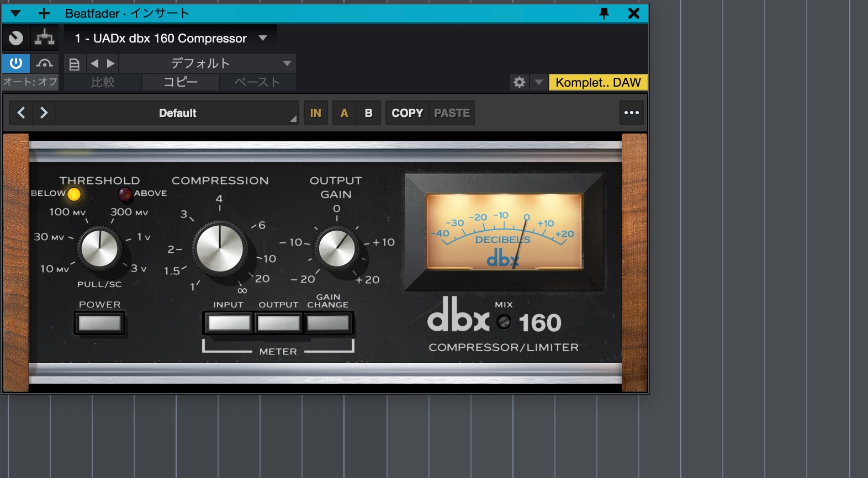Click the オート: オフ automation mode field
Image resolution: width=868 pixels, height=478 pixels.
pyautogui.click(x=30, y=82)
